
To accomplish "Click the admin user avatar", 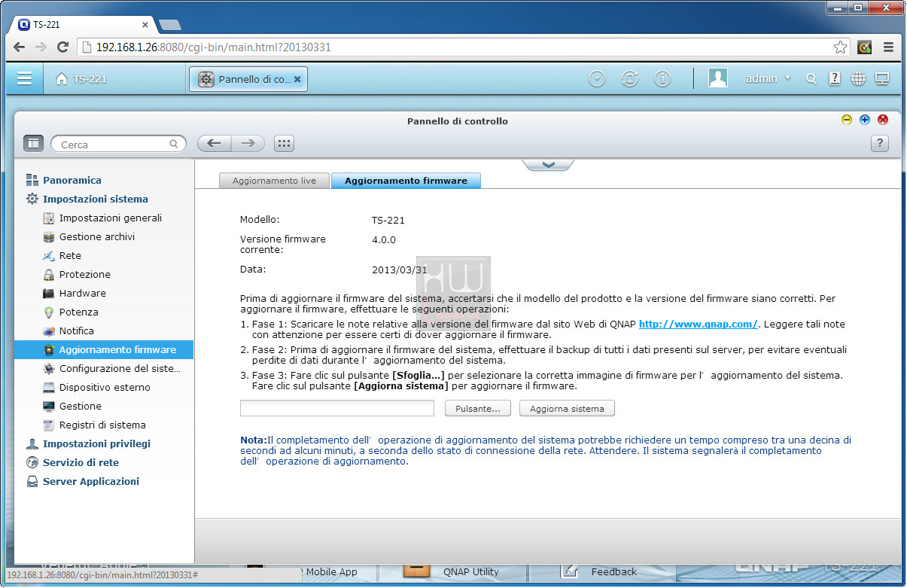I will (x=718, y=78).
